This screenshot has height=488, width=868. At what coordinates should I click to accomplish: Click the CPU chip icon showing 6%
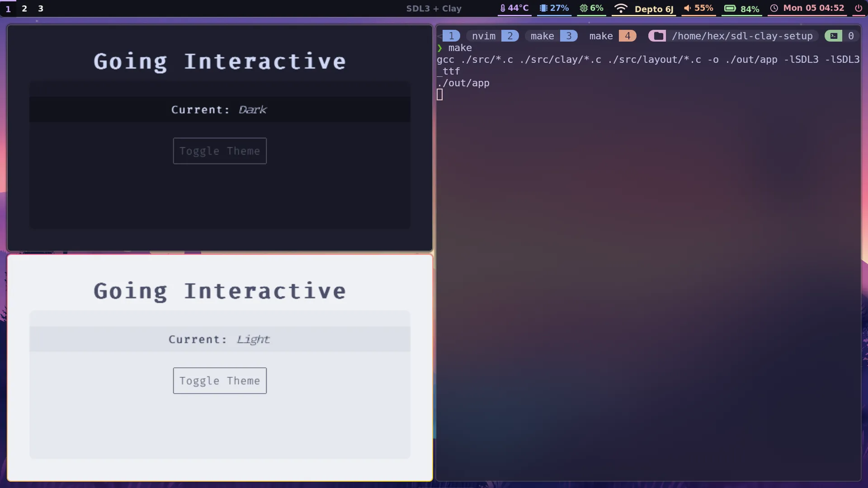[584, 8]
